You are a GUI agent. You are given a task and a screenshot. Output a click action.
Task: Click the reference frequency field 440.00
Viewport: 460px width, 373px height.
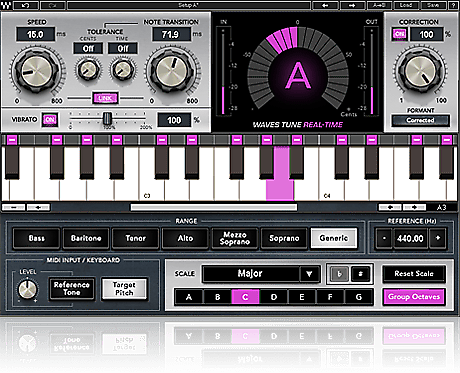tap(410, 238)
